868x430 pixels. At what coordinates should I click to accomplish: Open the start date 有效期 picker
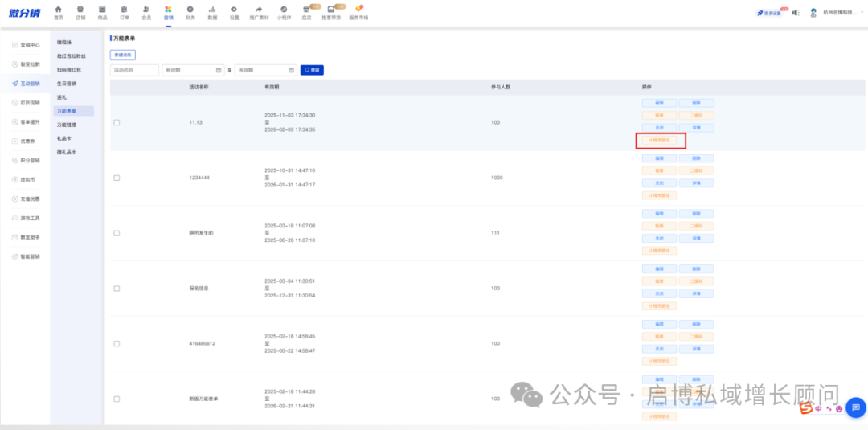[x=193, y=70]
